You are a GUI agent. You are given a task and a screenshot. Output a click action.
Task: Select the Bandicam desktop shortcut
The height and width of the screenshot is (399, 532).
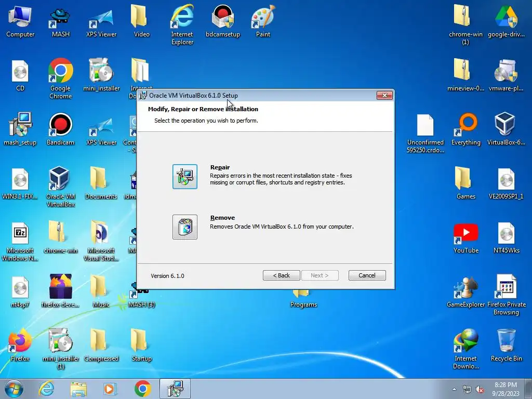click(x=60, y=129)
